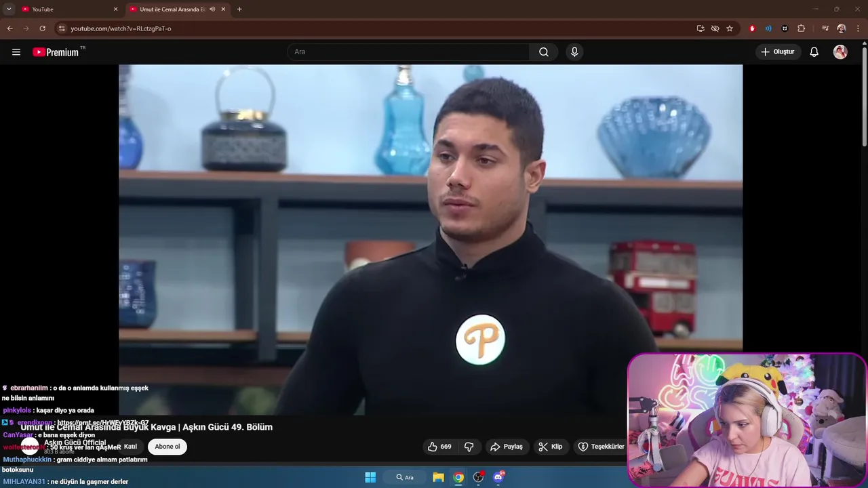
Task: Open Chrome from the taskbar
Action: coord(458,477)
